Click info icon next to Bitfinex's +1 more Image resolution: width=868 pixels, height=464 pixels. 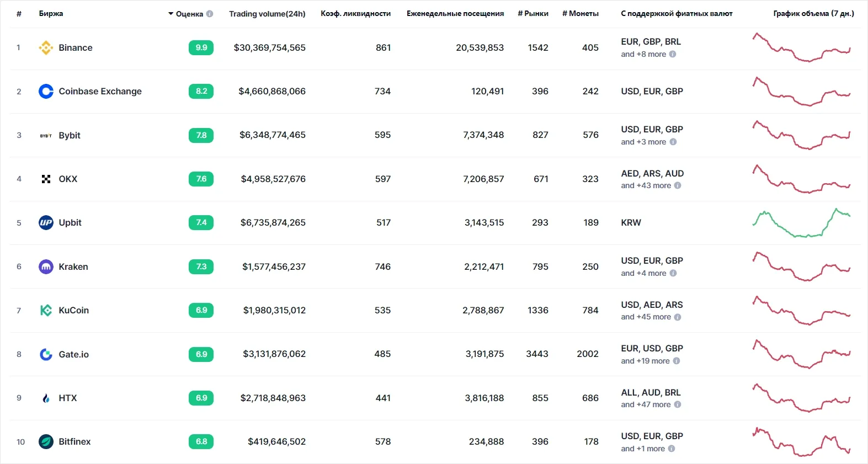[672, 449]
